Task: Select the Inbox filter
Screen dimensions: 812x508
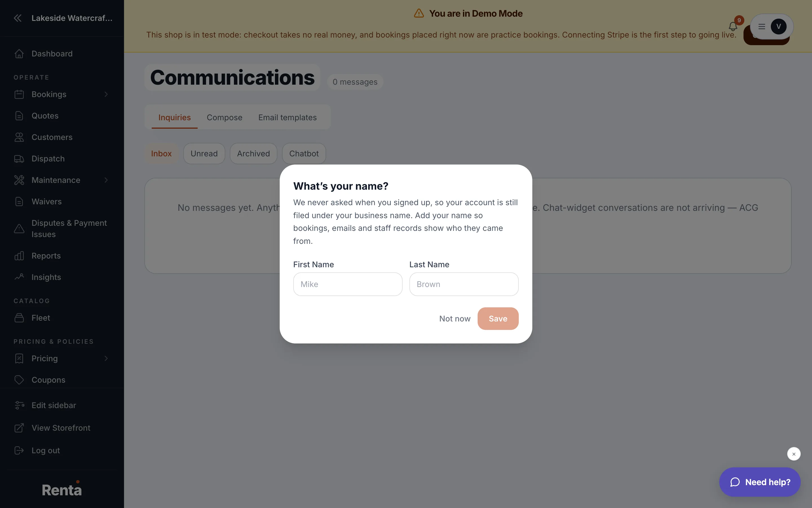Action: tap(161, 154)
